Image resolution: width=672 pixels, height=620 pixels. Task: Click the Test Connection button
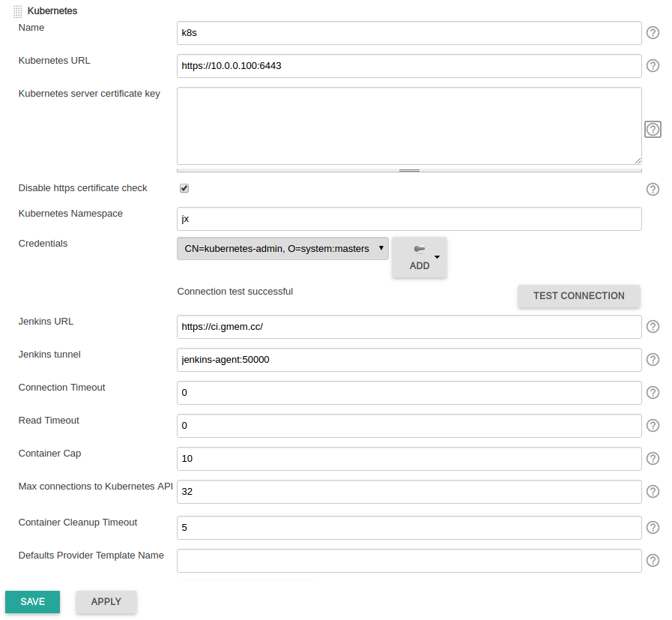coord(578,296)
